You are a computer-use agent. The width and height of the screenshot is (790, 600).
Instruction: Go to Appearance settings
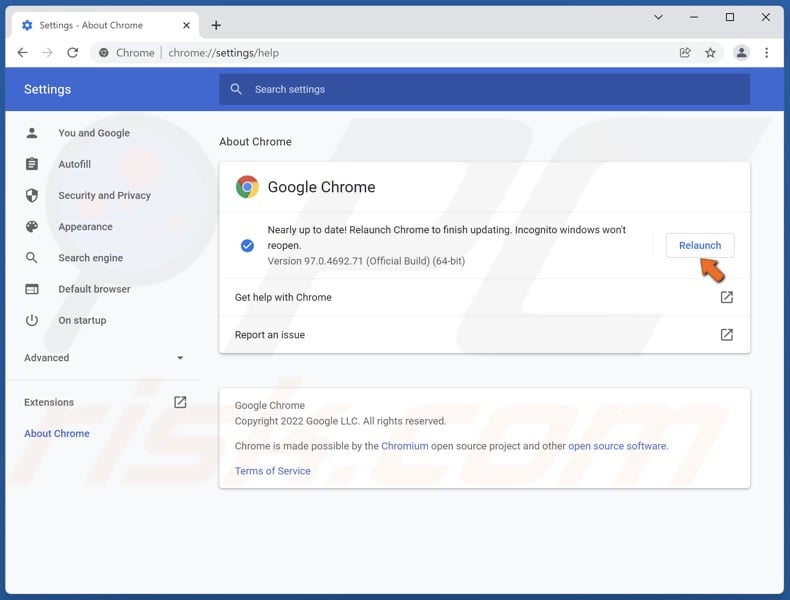pyautogui.click(x=85, y=227)
